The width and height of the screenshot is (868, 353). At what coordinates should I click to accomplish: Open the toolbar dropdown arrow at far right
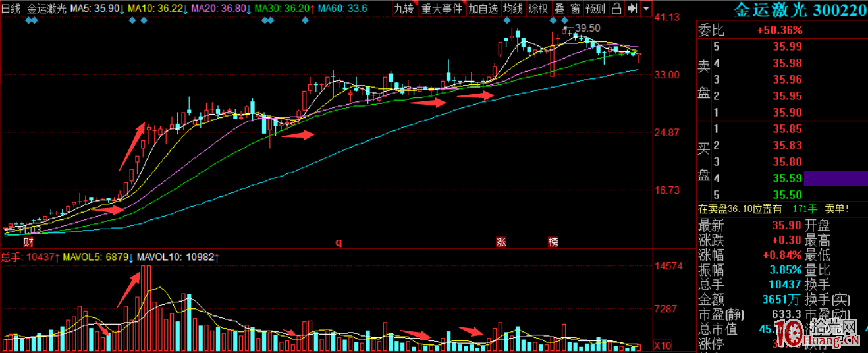click(x=645, y=9)
